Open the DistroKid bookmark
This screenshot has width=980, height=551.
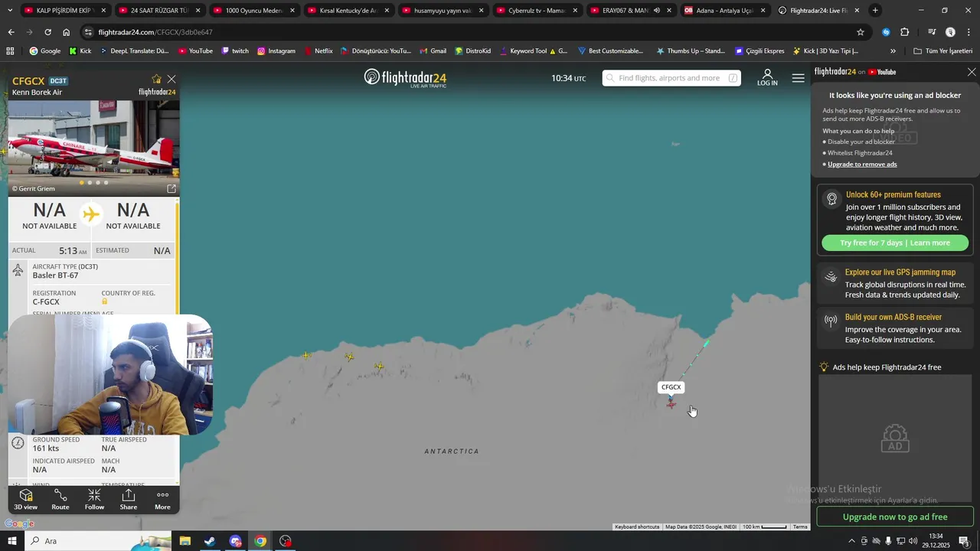[472, 51]
